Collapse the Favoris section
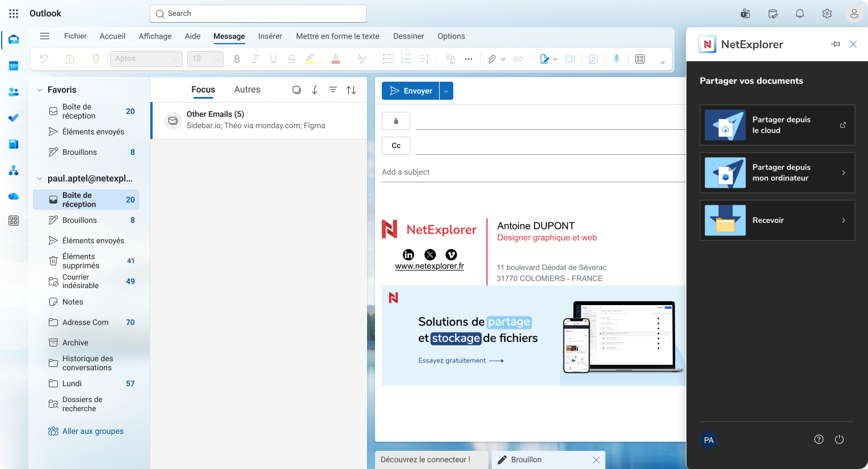Image resolution: width=868 pixels, height=469 pixels. coord(39,90)
